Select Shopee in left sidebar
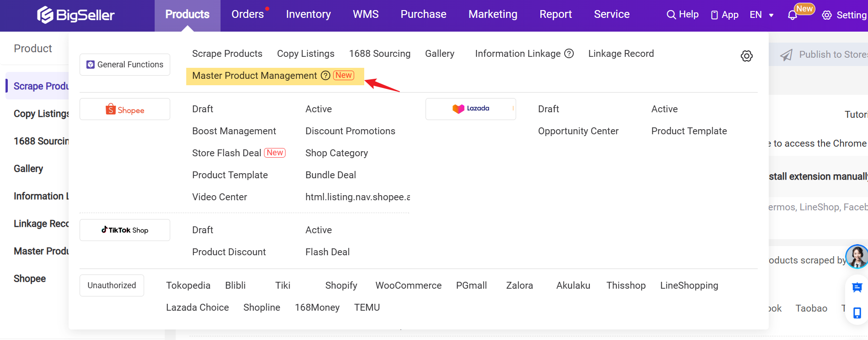868x340 pixels. pyautogui.click(x=30, y=279)
